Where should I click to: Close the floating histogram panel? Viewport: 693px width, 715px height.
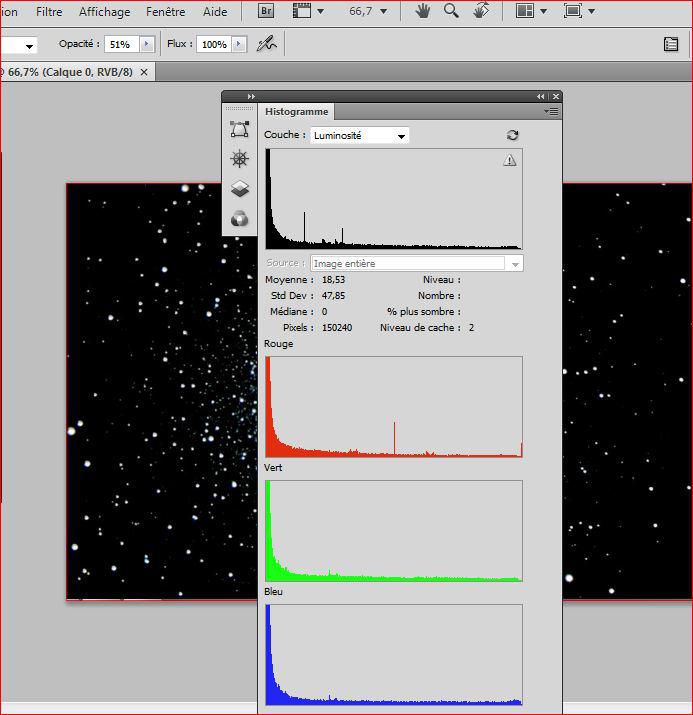[556, 96]
